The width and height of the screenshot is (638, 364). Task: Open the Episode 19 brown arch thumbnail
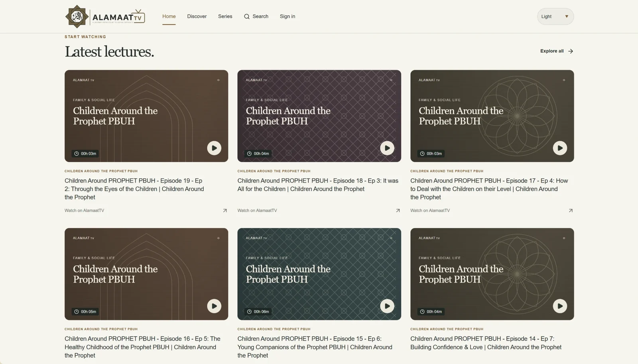click(x=146, y=116)
